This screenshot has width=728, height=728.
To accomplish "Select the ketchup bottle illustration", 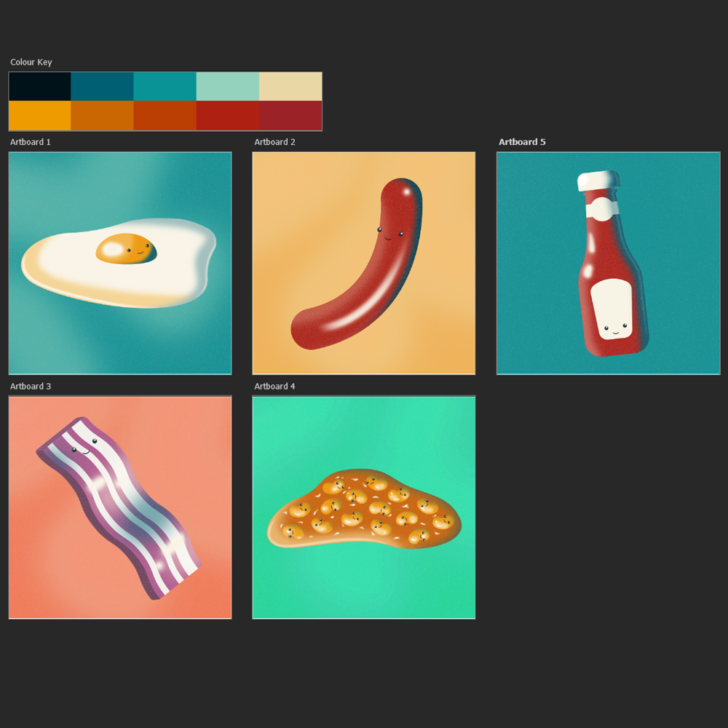I will pos(612,264).
